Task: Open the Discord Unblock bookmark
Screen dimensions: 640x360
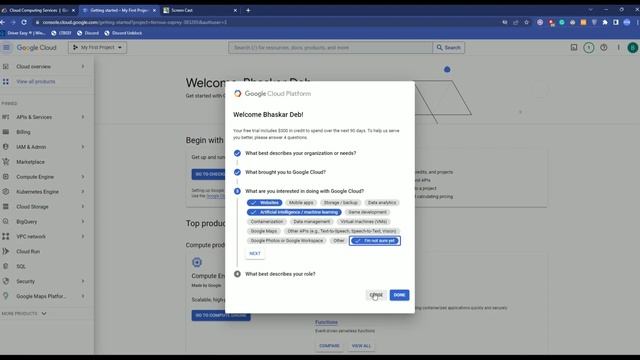Action: click(x=123, y=33)
